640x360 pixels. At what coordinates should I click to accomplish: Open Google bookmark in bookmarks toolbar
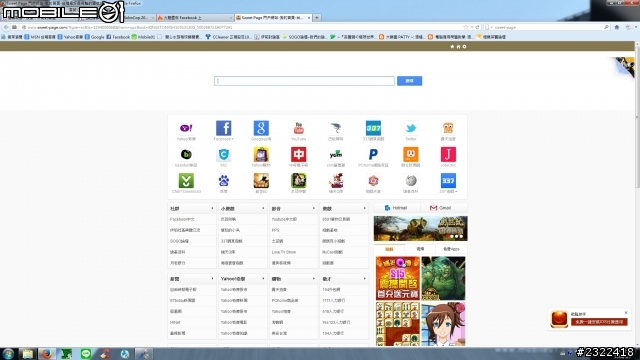(x=94, y=37)
